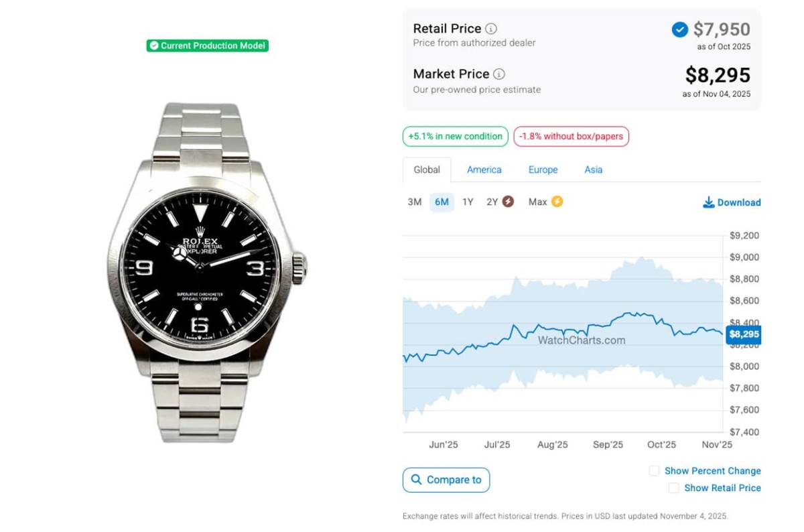
Task: Switch to the America tab
Action: [484, 170]
